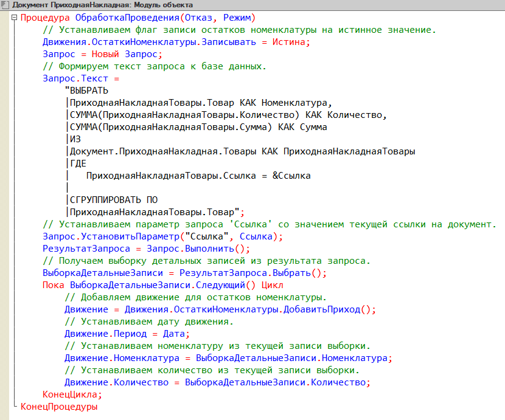Click the variable 'РезультатЗапроса' in the Выполнить line
505x420 pixels.
pos(86,249)
